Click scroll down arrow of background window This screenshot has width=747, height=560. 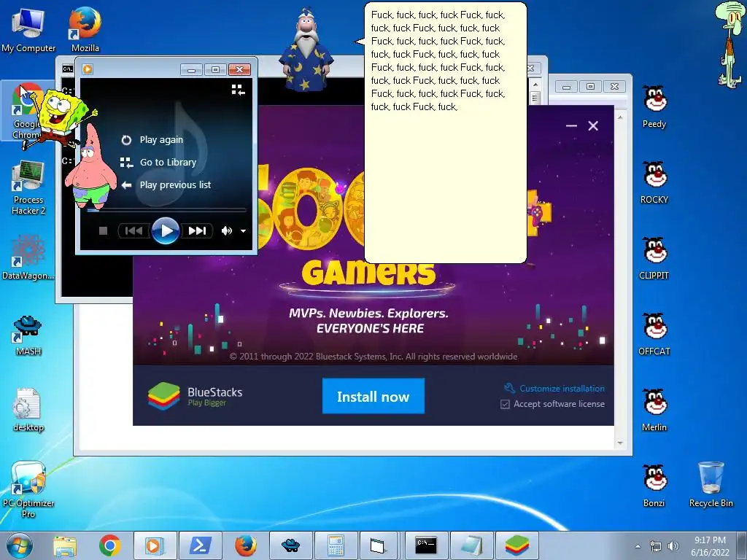pyautogui.click(x=620, y=443)
